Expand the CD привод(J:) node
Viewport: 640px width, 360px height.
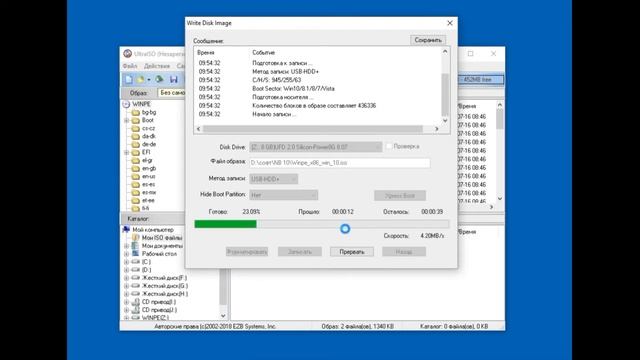coord(127,310)
